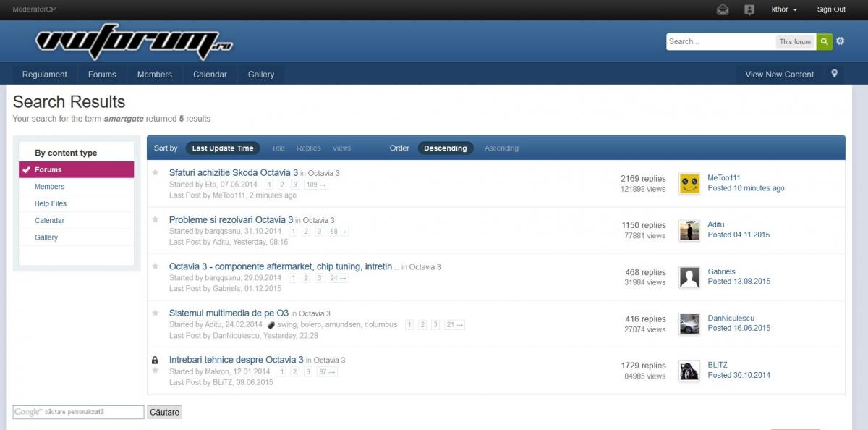
Task: Open topic Probleme si rezolvari Octavia 3
Action: click(231, 219)
